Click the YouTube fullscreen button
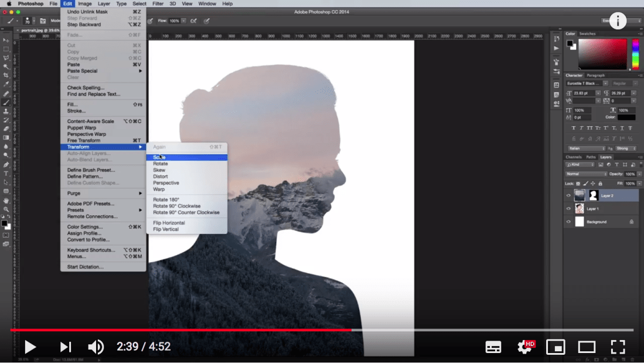Viewport: 644px width, 363px height. coord(618,347)
